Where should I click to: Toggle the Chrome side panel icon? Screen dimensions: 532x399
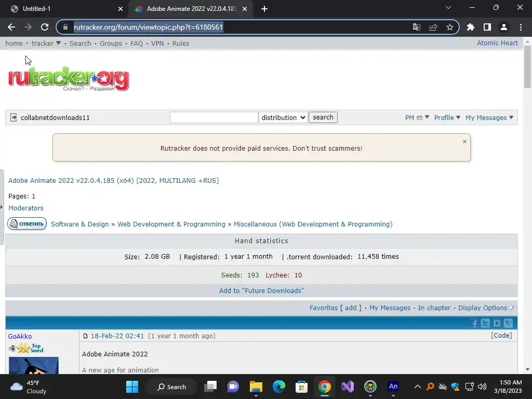[x=487, y=27]
